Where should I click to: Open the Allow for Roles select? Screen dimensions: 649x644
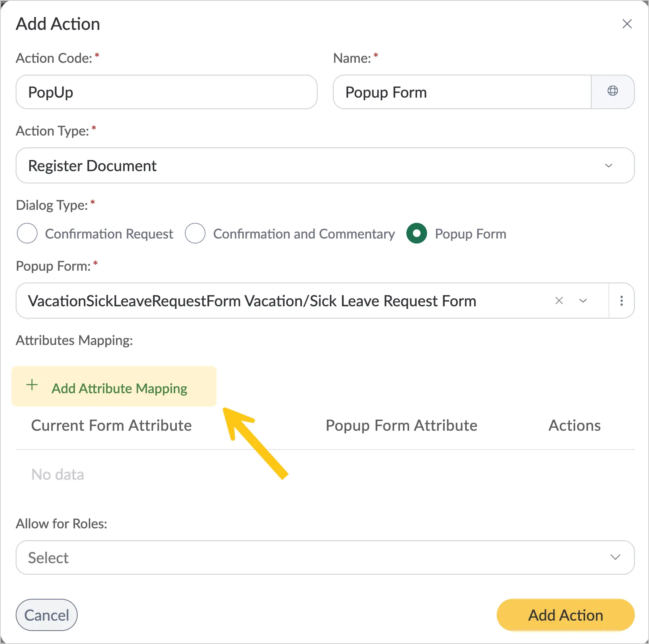[x=325, y=557]
